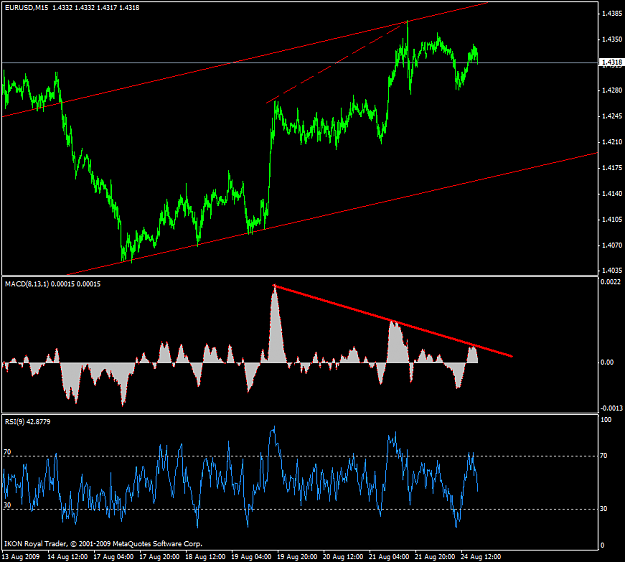Click the 1.4385 price scale value
This screenshot has width=625, height=562.
pos(612,14)
